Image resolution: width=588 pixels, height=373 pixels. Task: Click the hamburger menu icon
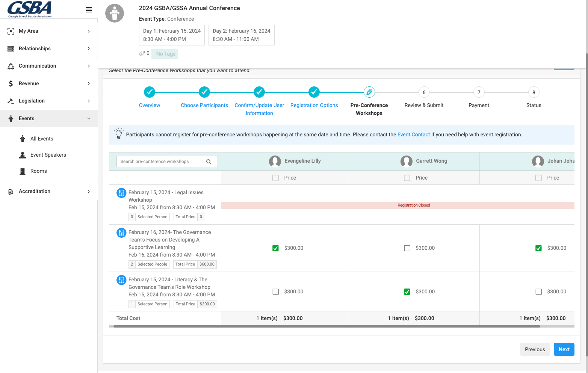pos(89,10)
